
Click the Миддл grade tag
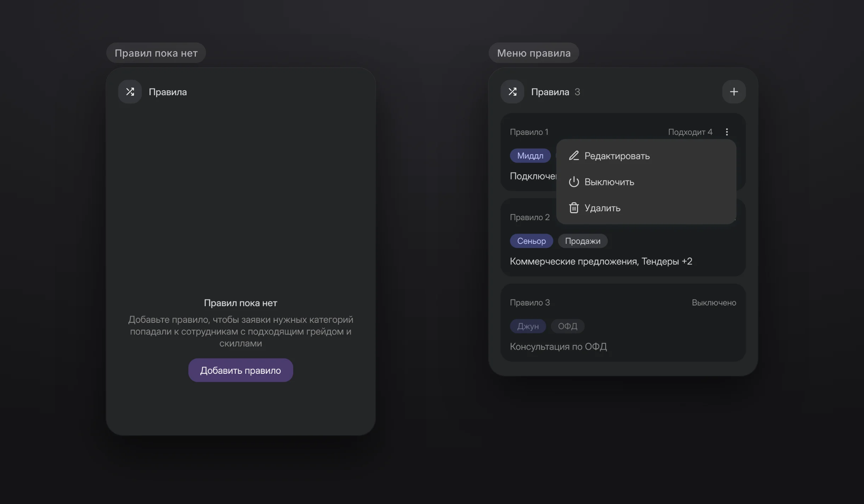(530, 156)
